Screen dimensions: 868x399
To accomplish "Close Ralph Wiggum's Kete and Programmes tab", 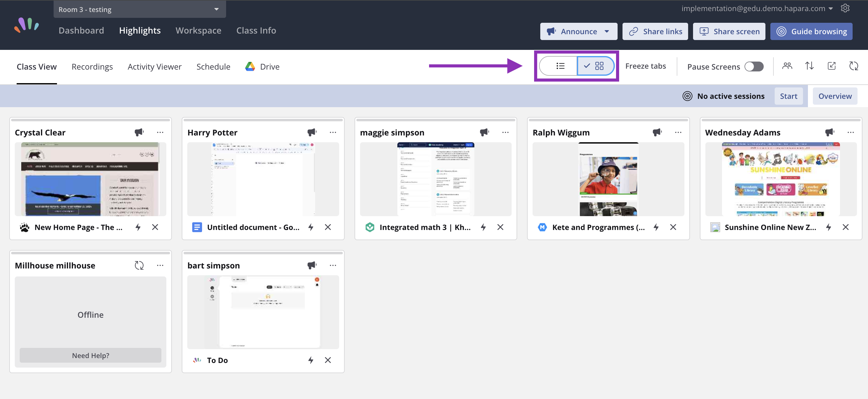I will coord(673,227).
